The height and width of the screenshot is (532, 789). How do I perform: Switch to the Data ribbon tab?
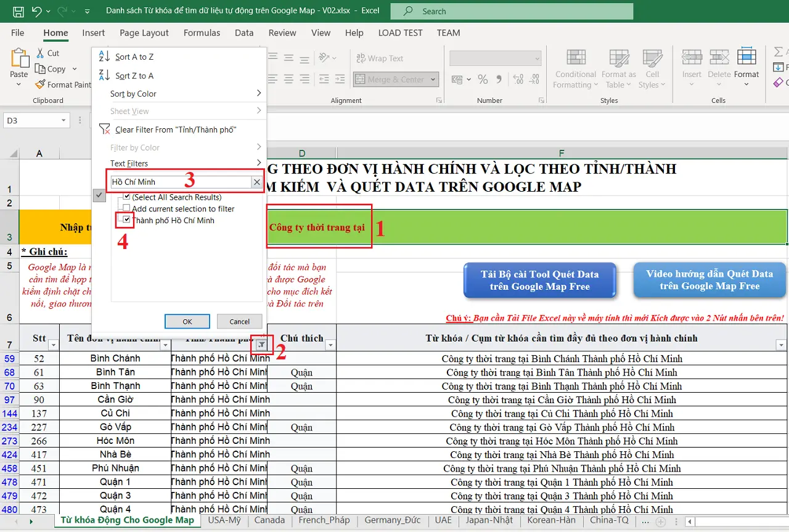(244, 33)
